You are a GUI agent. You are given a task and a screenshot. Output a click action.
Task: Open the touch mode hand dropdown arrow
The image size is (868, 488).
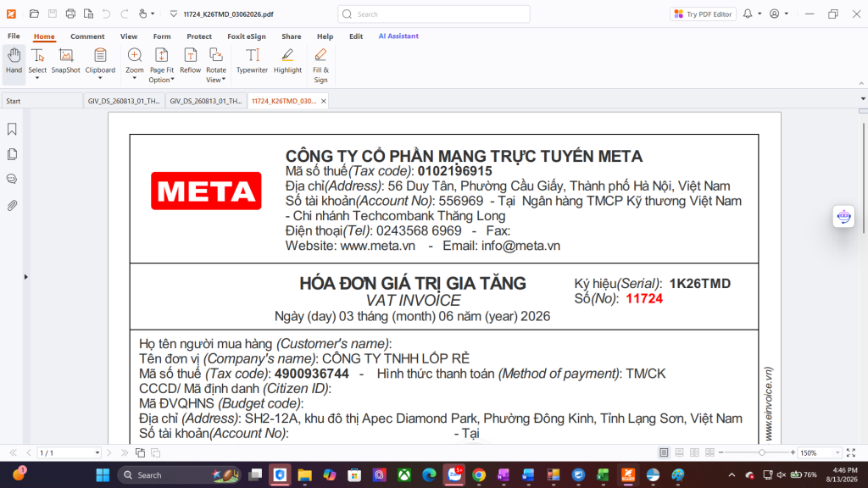click(x=153, y=14)
